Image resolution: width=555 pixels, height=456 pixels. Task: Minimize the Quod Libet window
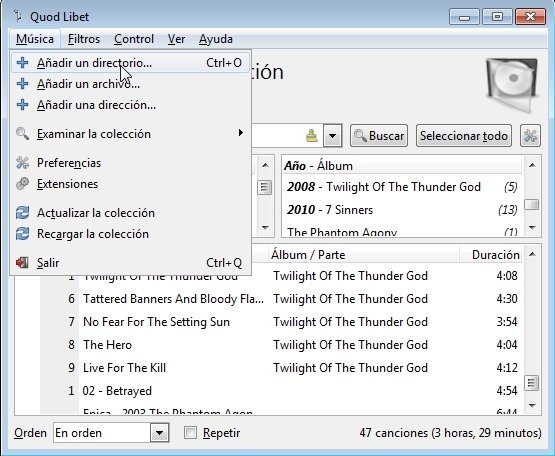tap(464, 17)
